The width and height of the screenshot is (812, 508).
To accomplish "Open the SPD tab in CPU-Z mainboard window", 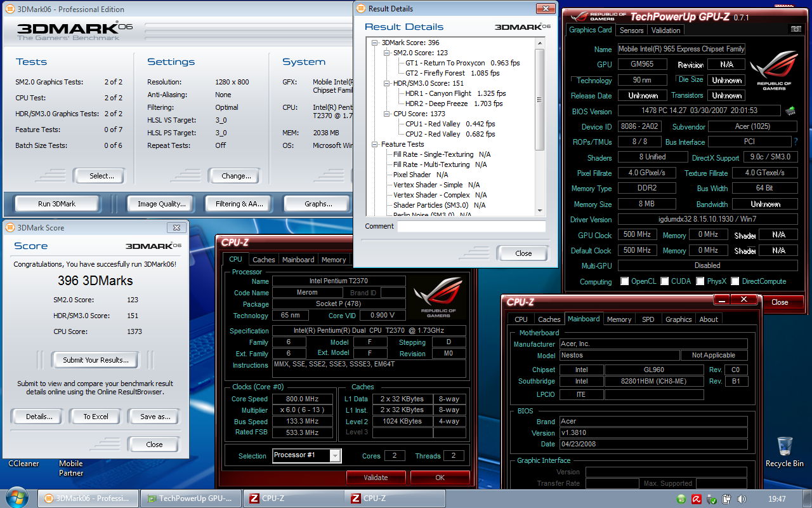I will click(x=648, y=319).
